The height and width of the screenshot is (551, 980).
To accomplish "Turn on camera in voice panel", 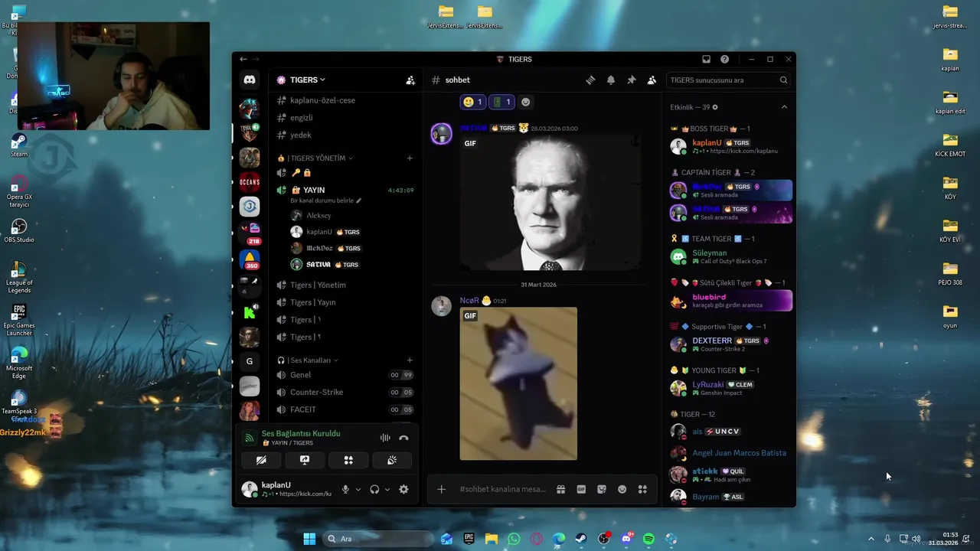I will (x=261, y=460).
